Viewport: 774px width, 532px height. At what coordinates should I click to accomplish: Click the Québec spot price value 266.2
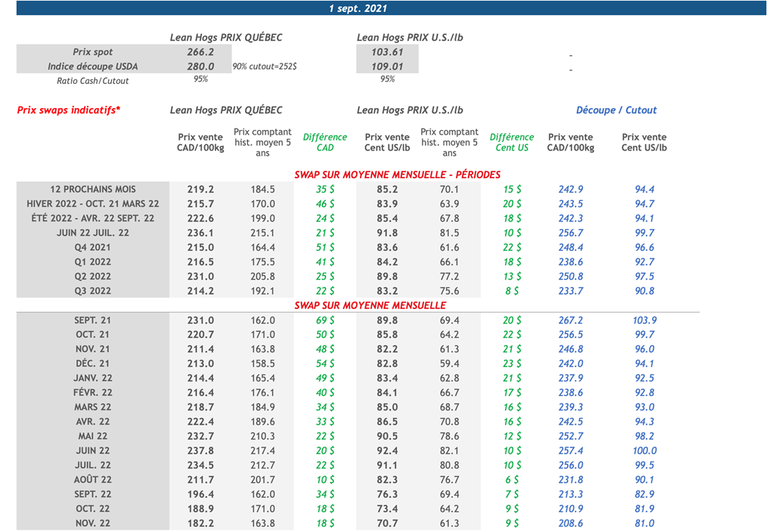(200, 52)
